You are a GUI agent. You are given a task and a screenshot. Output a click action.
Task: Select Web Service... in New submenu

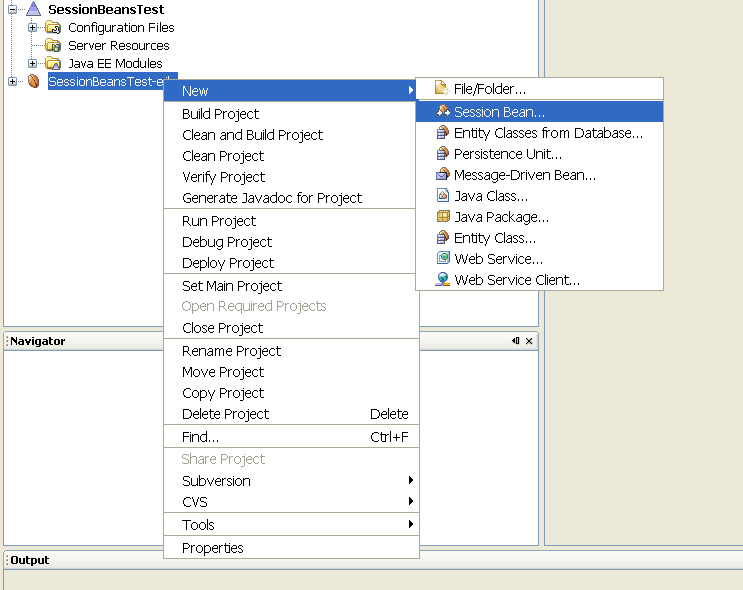(498, 259)
